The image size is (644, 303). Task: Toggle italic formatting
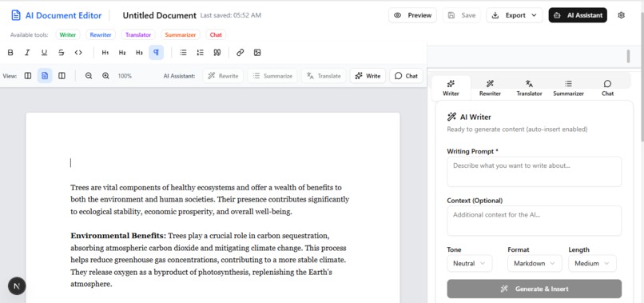coord(27,53)
